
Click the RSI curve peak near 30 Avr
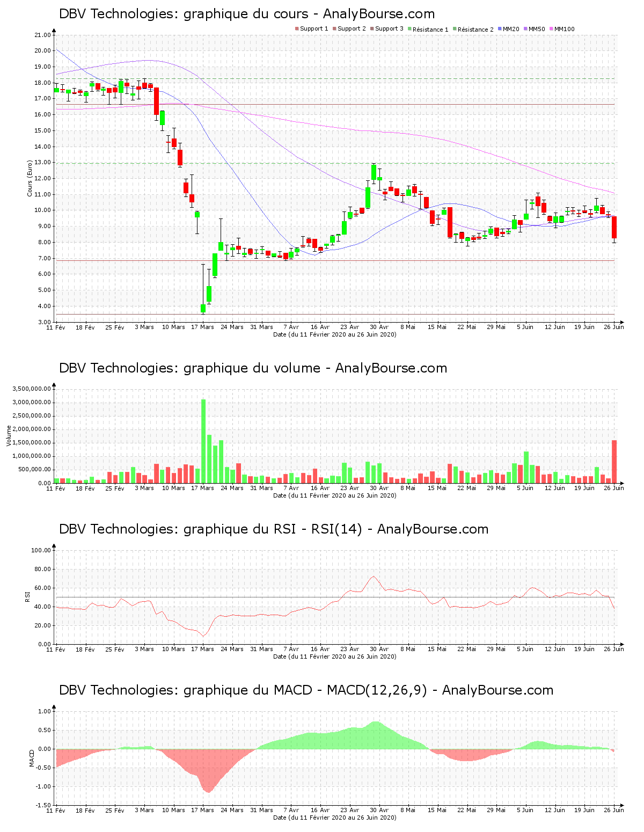tap(374, 576)
